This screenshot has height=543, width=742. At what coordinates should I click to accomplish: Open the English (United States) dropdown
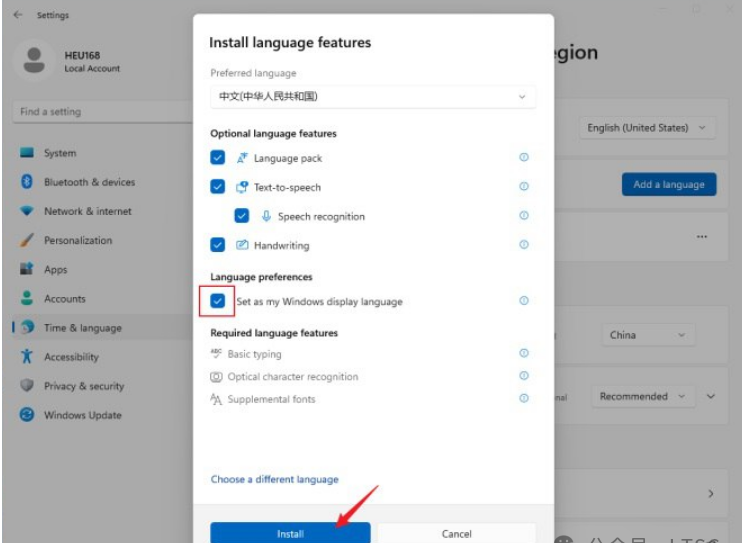point(647,128)
